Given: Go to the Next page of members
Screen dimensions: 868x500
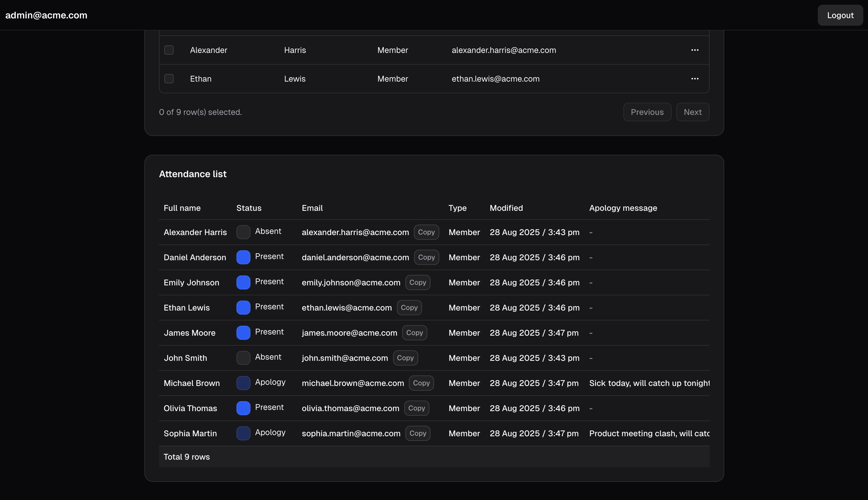Looking at the screenshot, I should (x=692, y=112).
